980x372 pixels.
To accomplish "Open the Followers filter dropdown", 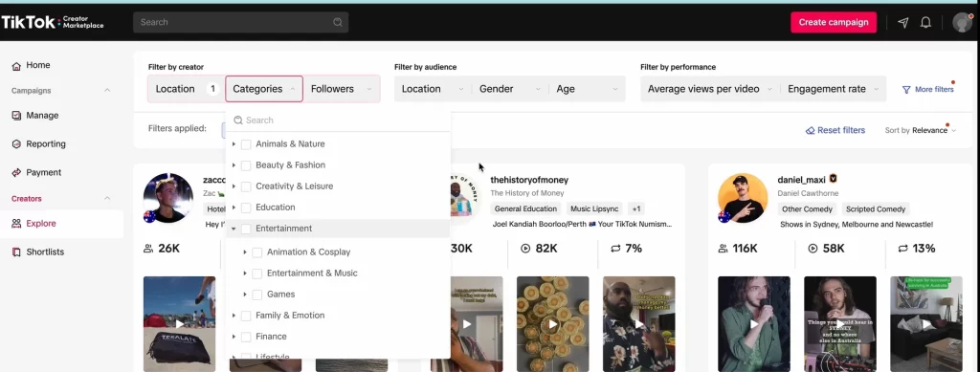I will point(342,89).
